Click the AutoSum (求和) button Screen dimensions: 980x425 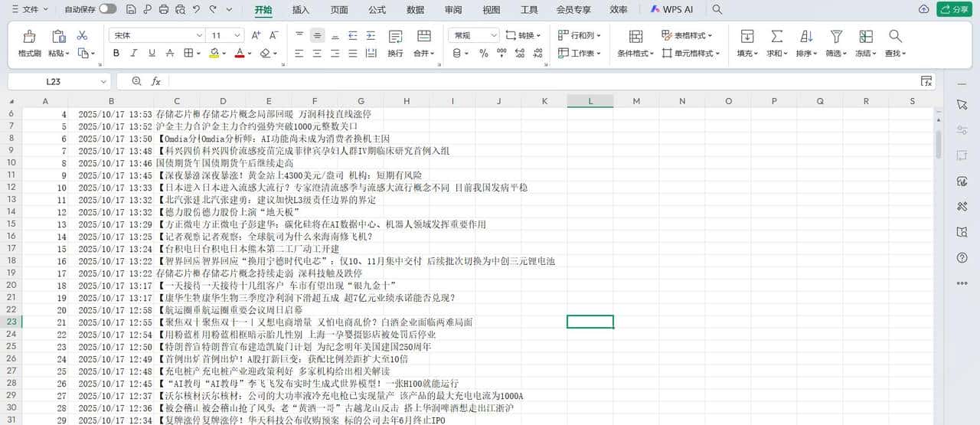point(776,44)
